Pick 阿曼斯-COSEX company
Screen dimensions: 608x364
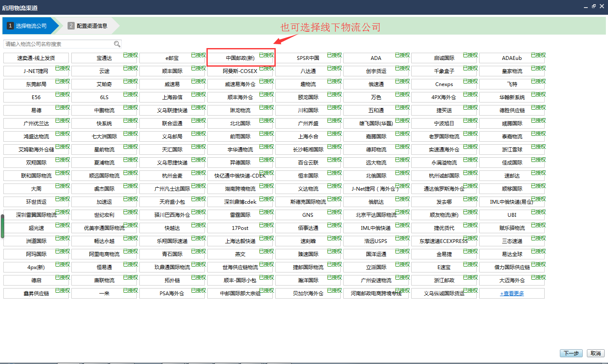tap(240, 71)
